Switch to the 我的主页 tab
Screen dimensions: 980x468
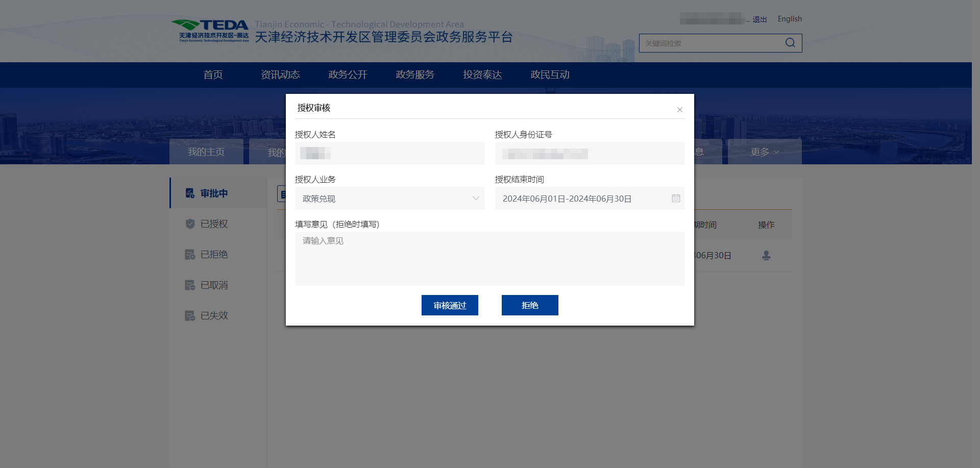pyautogui.click(x=206, y=152)
